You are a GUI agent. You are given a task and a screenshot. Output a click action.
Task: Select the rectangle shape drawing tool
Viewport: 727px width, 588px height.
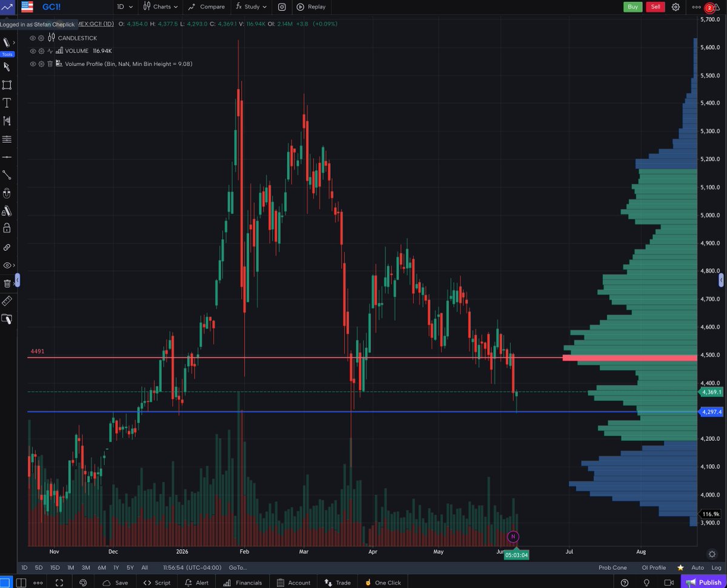pos(7,85)
